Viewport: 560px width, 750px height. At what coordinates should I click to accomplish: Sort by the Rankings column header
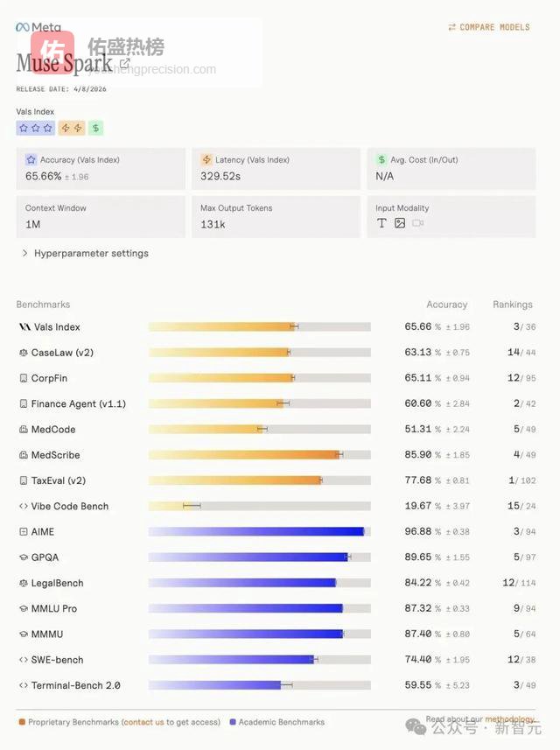pyautogui.click(x=512, y=305)
